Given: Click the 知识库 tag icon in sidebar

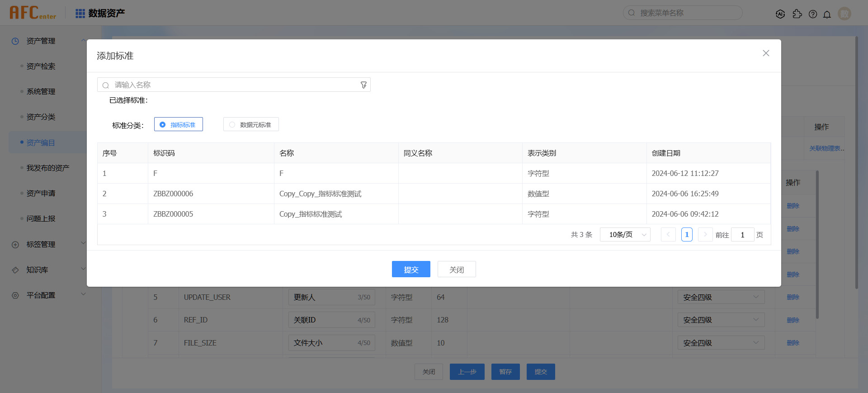Looking at the screenshot, I should click(x=15, y=270).
